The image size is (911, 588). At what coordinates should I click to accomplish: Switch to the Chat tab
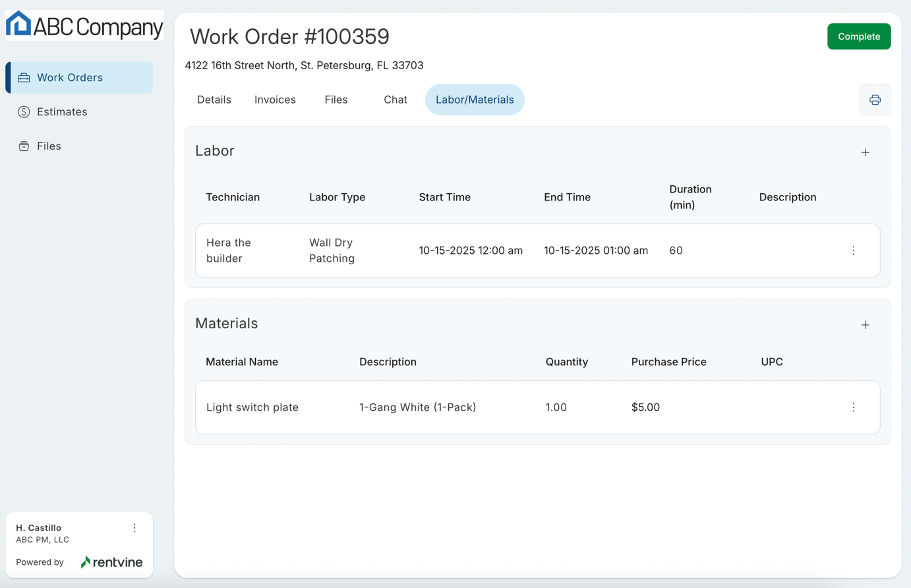(395, 100)
